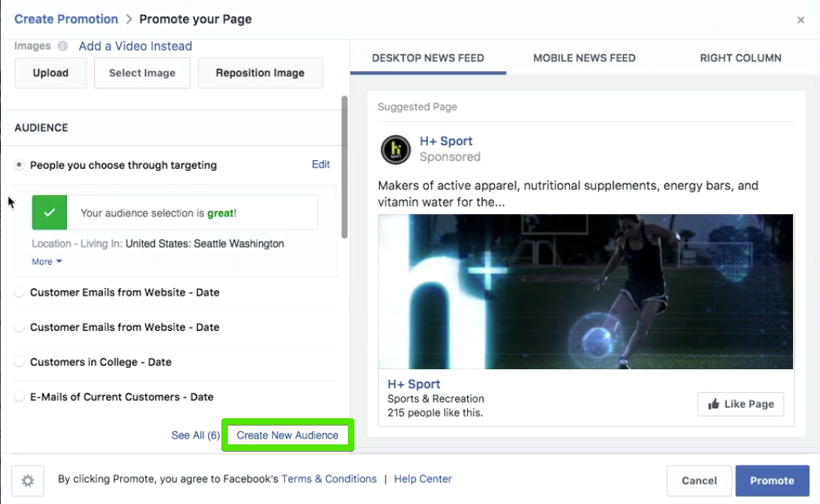Click Reposition Image button
Screen dimensions: 820x504
[260, 74]
